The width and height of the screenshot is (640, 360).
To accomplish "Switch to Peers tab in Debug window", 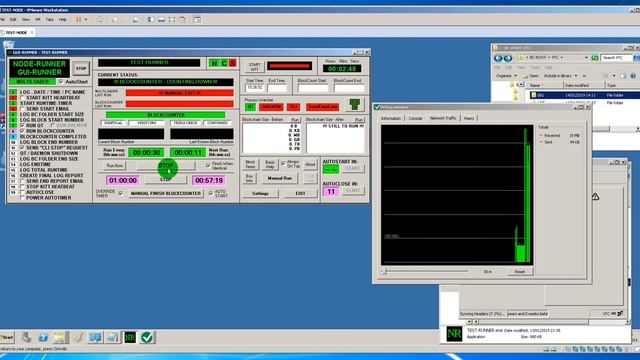I will point(469,118).
